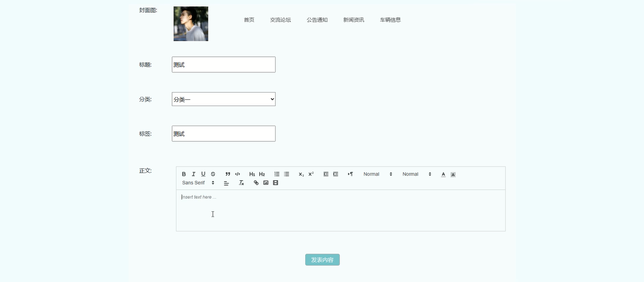
Task: Open the 车辆信息 nav item
Action: coord(391,20)
